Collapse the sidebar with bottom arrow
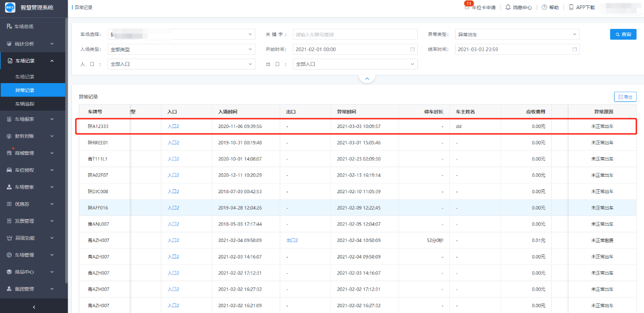The width and height of the screenshot is (644, 313). (34, 307)
